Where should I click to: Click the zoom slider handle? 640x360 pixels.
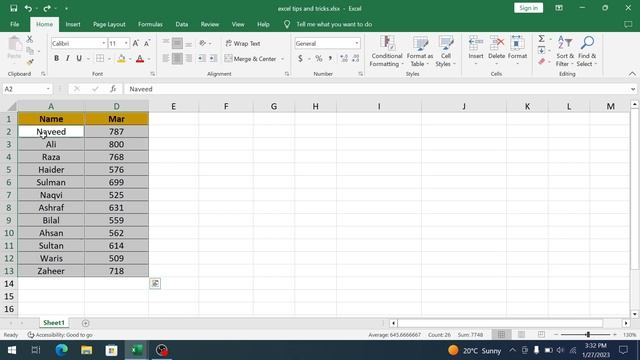tap(588, 335)
